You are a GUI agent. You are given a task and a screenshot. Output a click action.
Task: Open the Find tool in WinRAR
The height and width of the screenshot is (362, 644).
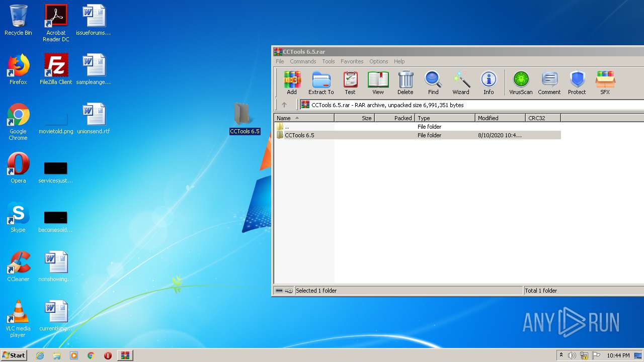pyautogui.click(x=433, y=83)
